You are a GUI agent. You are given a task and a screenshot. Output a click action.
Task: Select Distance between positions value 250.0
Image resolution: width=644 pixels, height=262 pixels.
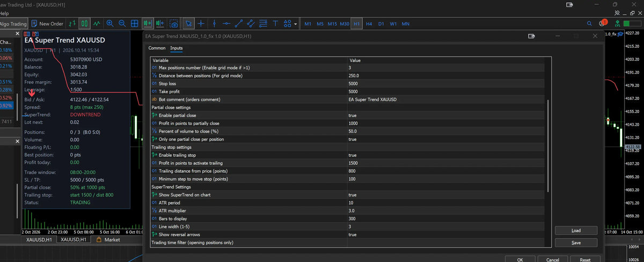[445, 76]
